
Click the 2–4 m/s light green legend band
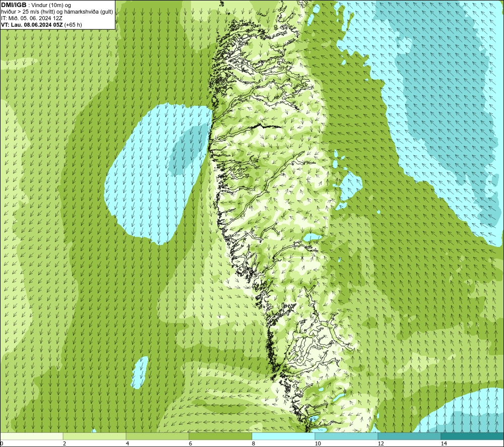pos(95,436)
